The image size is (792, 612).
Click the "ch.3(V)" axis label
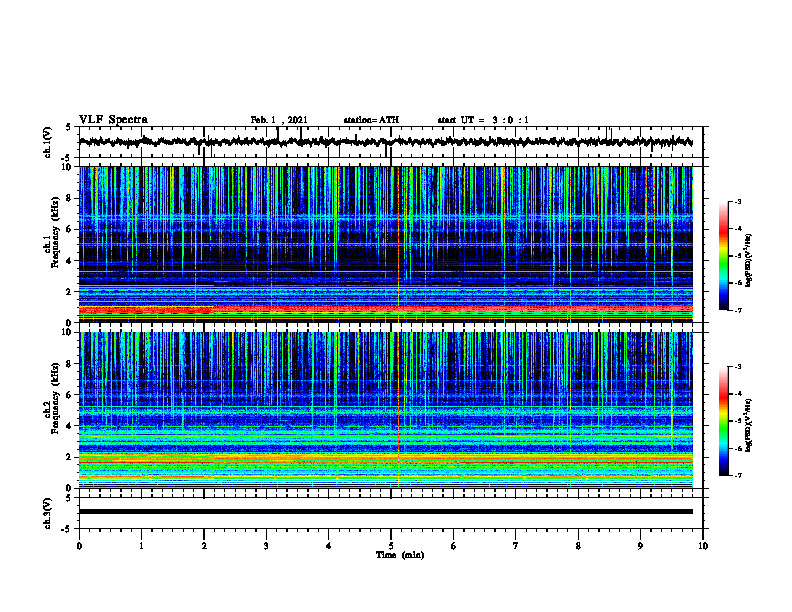(48, 513)
